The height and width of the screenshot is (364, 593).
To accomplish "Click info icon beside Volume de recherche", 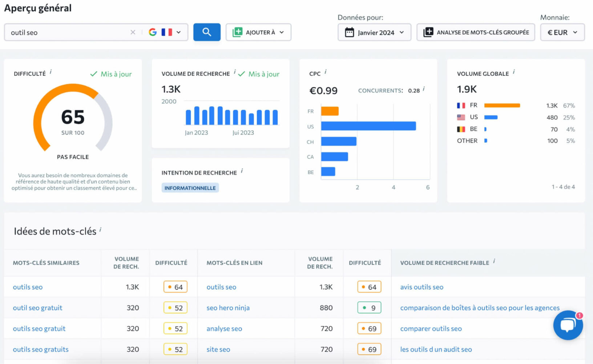I will coord(235,72).
